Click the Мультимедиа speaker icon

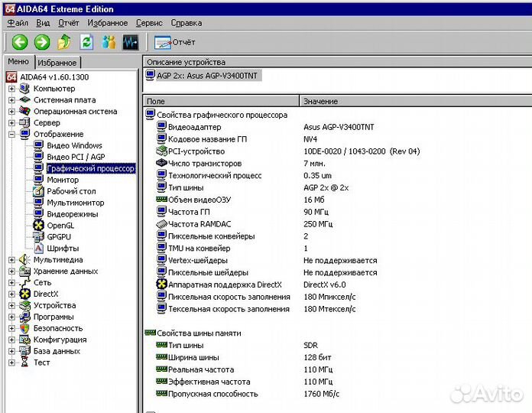click(x=24, y=260)
